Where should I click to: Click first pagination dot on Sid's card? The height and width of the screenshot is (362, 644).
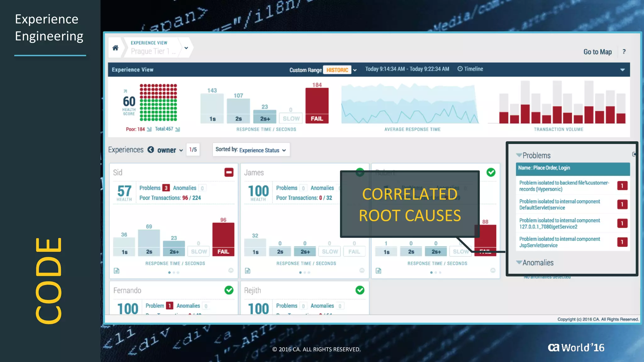pyautogui.click(x=169, y=272)
